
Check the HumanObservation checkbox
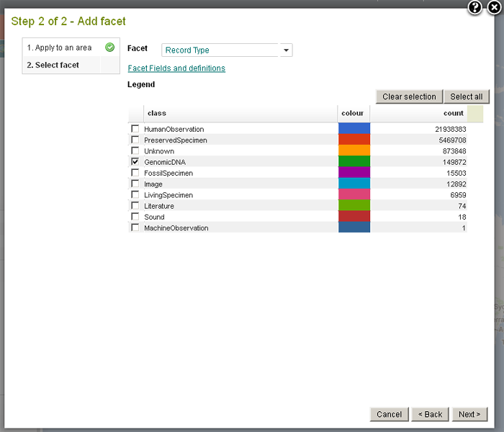click(x=135, y=129)
